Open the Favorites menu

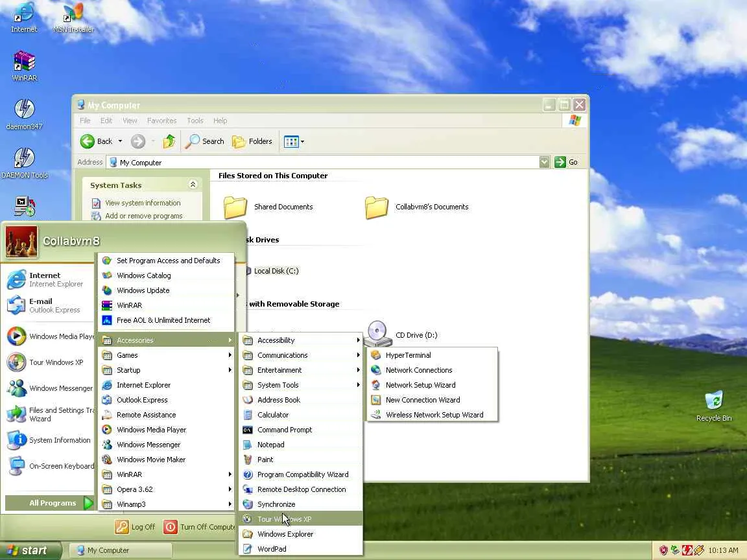click(161, 121)
